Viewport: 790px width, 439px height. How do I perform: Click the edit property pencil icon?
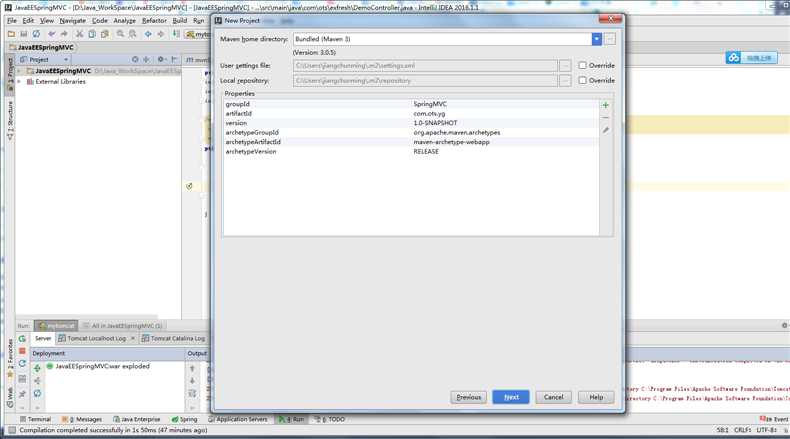(x=606, y=130)
